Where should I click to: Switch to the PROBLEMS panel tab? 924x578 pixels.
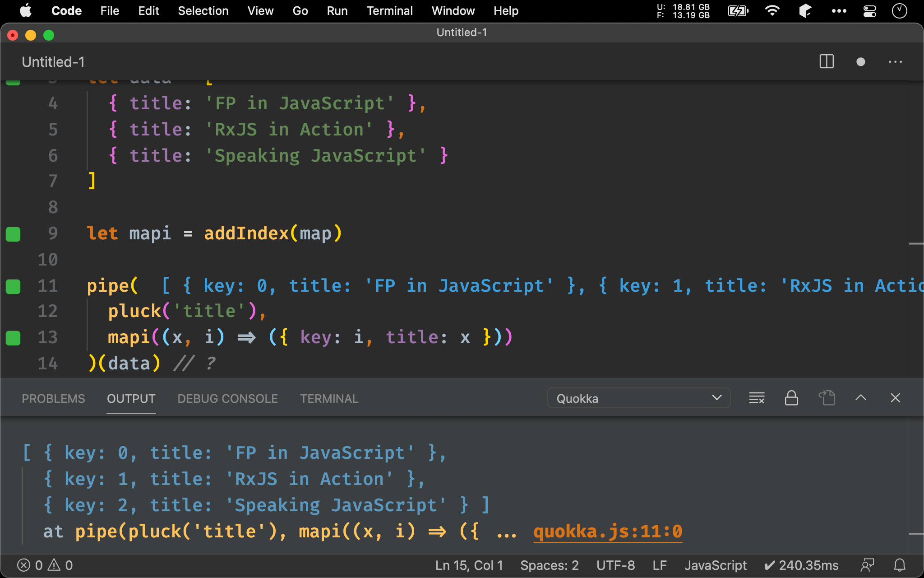53,398
